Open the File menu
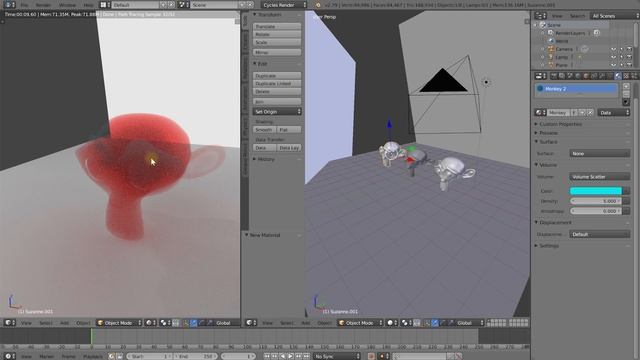This screenshot has width=640, height=360. 25,5
